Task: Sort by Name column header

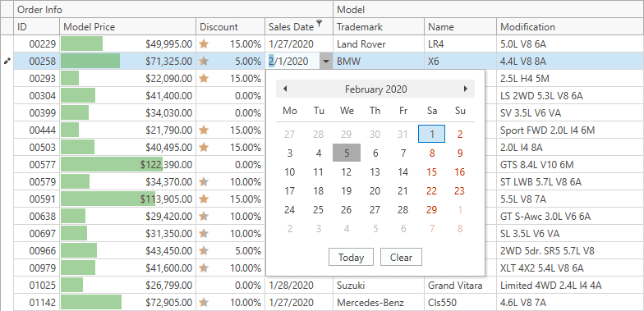Action: (x=460, y=26)
